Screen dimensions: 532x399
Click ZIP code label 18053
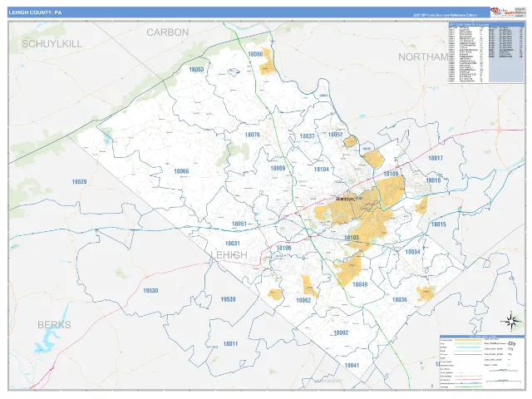tap(196, 70)
